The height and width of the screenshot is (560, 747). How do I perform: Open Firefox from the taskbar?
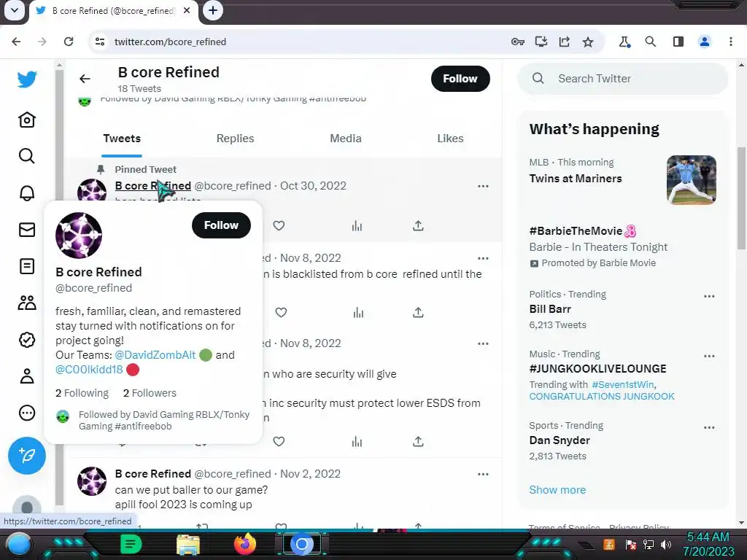(x=245, y=544)
